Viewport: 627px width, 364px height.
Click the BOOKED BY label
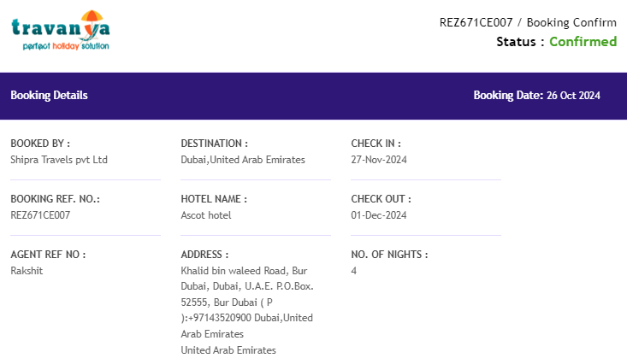40,144
